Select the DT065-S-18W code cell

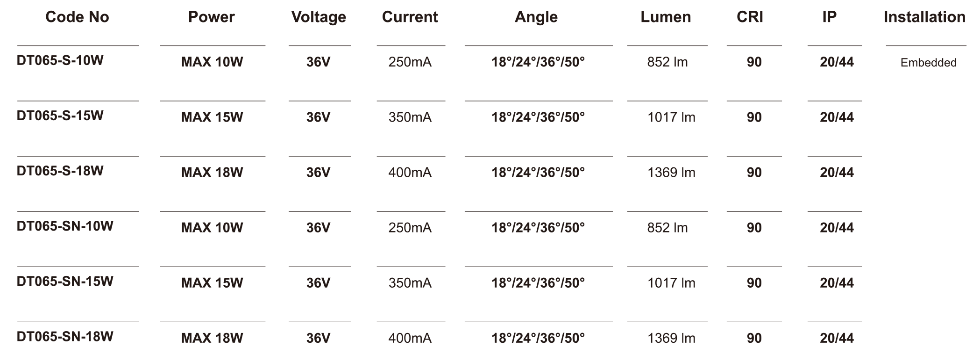60,171
